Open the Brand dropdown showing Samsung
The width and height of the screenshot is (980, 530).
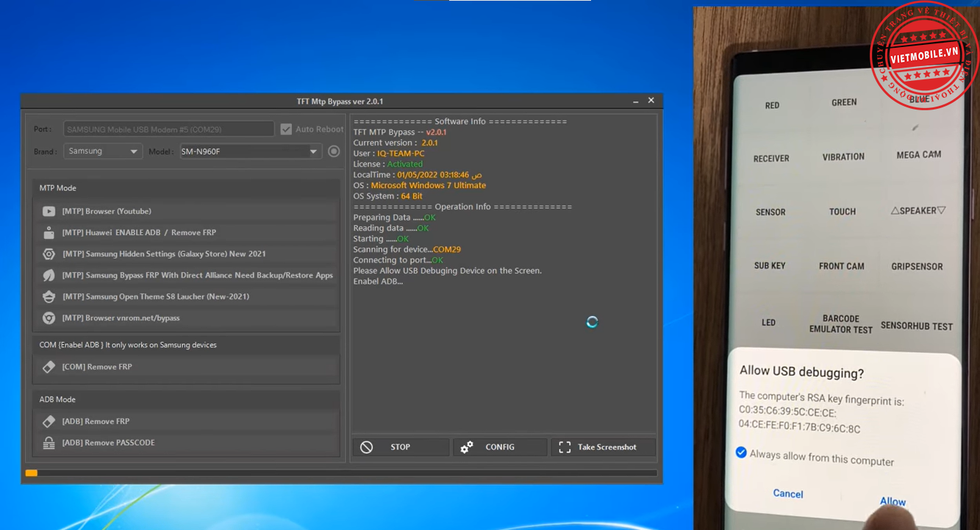pyautogui.click(x=103, y=151)
